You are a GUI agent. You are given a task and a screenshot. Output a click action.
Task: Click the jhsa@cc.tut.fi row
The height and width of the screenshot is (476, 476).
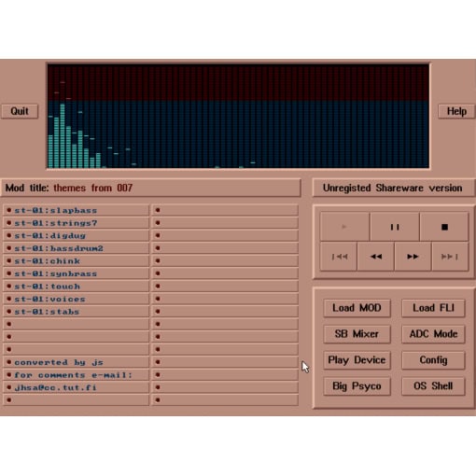pyautogui.click(x=77, y=387)
